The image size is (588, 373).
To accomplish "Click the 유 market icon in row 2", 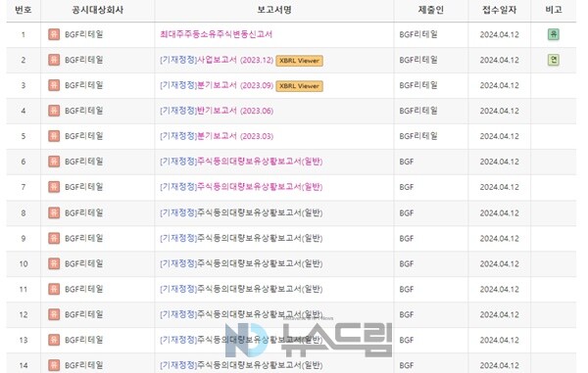I will [54, 60].
